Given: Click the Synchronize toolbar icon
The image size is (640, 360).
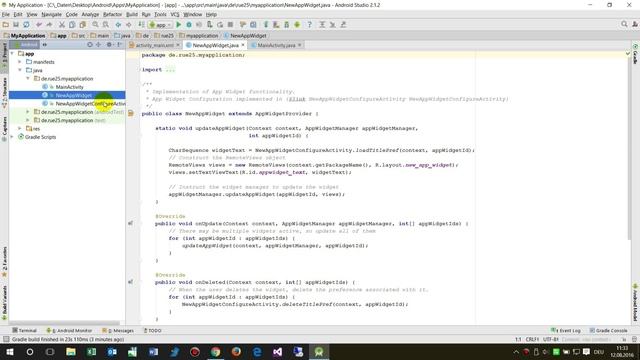Looking at the screenshot, I should click(x=26, y=25).
